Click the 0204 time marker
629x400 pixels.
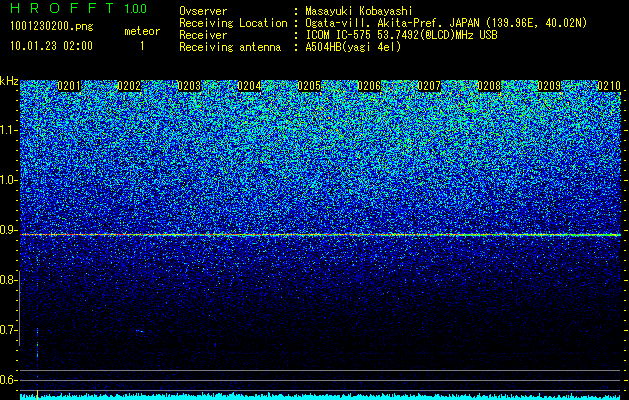(249, 86)
